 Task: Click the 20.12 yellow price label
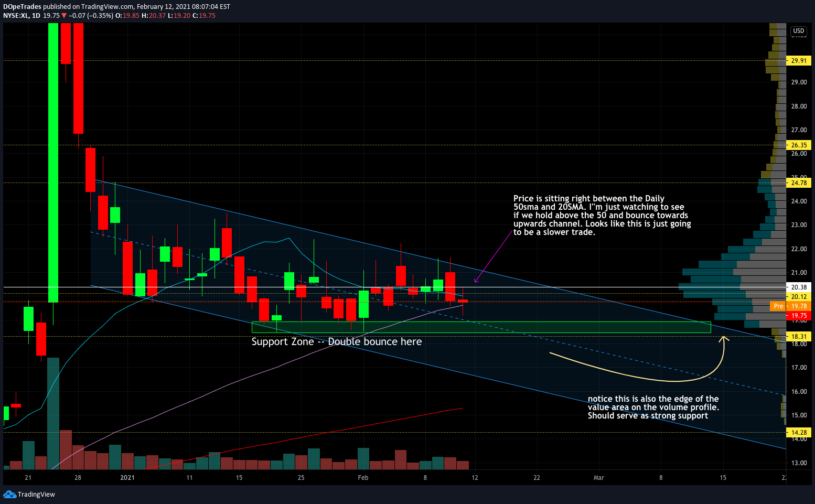click(799, 297)
